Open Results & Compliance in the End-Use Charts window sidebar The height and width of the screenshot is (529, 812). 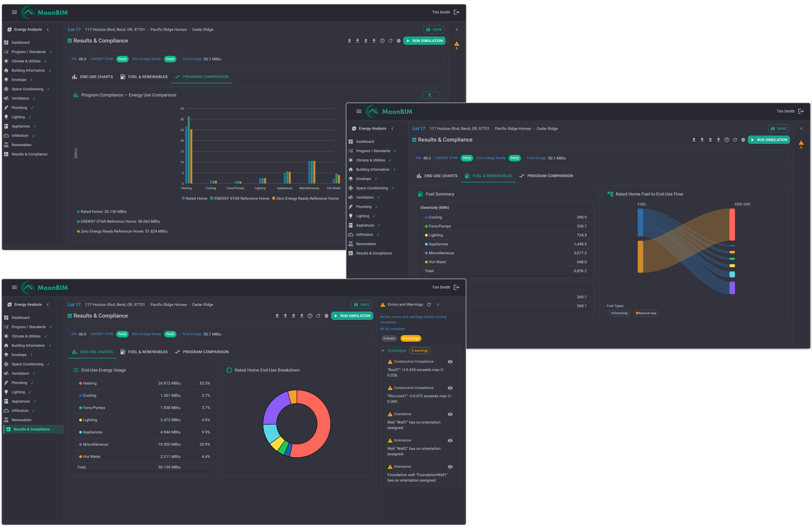point(33,429)
